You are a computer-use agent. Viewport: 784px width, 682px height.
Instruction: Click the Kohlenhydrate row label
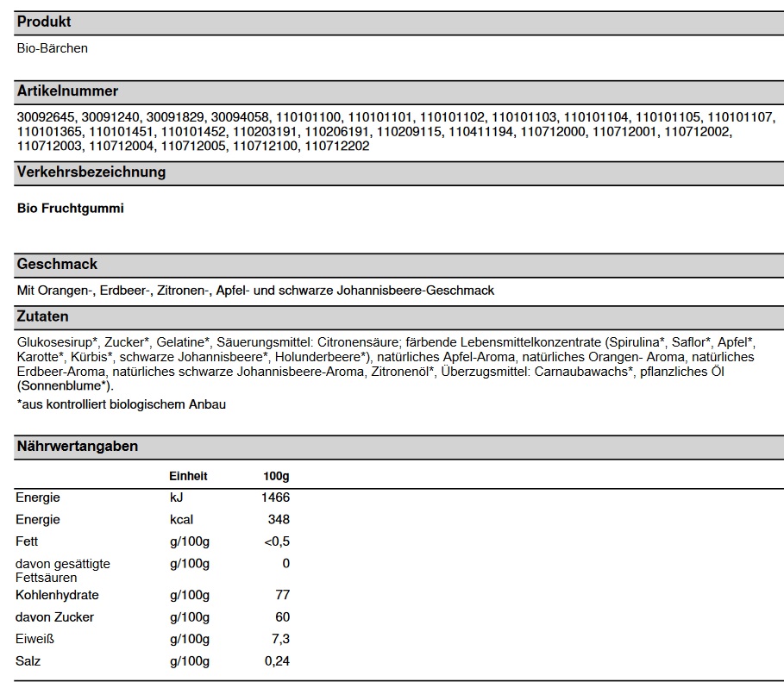click(57, 595)
